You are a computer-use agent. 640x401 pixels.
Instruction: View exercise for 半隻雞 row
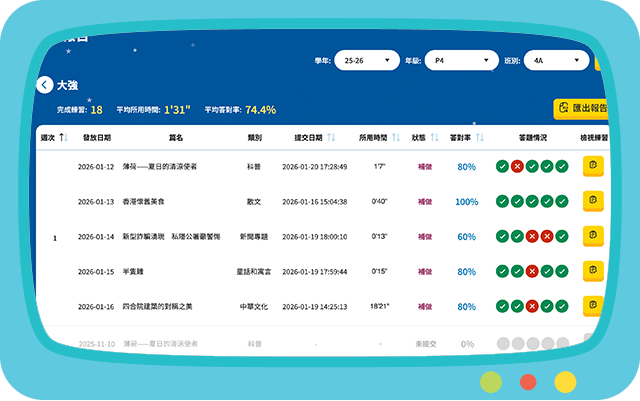(x=593, y=271)
